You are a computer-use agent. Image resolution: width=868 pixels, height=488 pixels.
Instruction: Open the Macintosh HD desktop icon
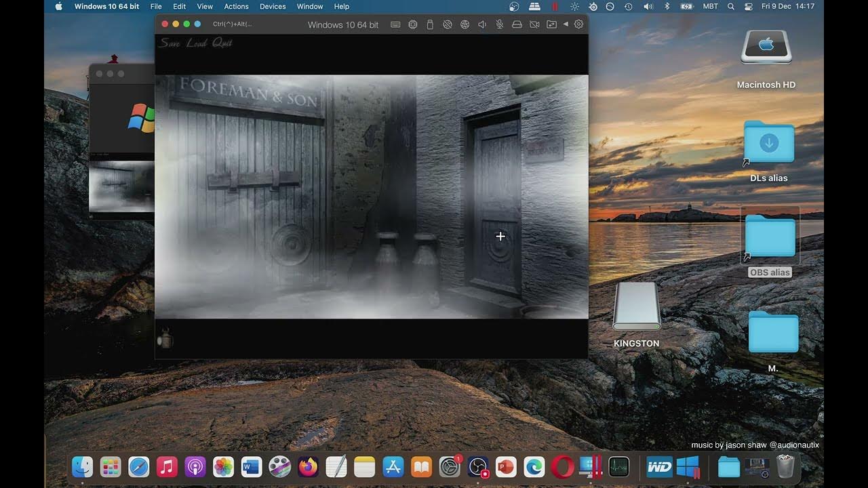tap(766, 47)
